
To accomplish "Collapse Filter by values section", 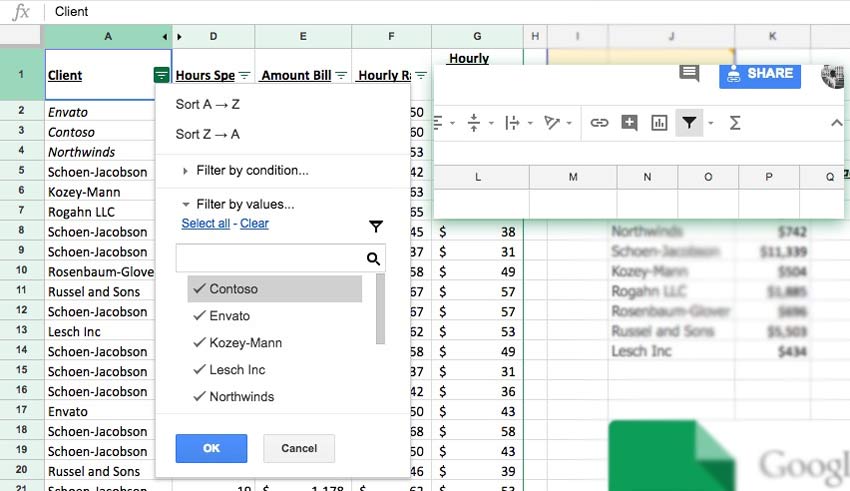I will pos(245,204).
